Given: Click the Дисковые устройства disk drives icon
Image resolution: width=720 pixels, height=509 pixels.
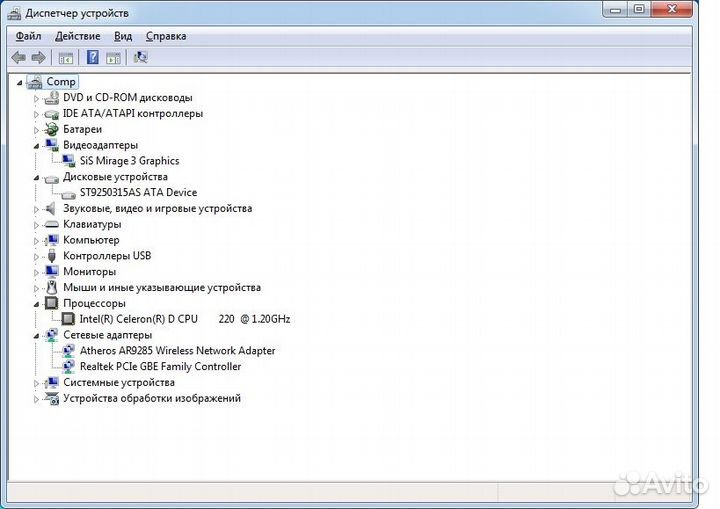Looking at the screenshot, I should point(51,178).
